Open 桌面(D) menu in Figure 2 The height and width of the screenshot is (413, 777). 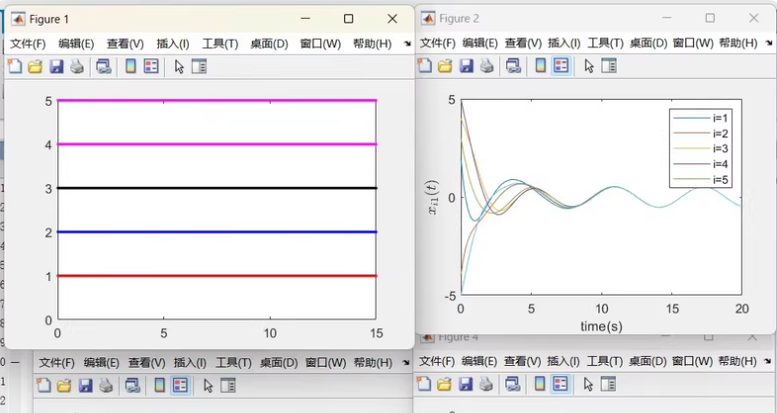[648, 43]
